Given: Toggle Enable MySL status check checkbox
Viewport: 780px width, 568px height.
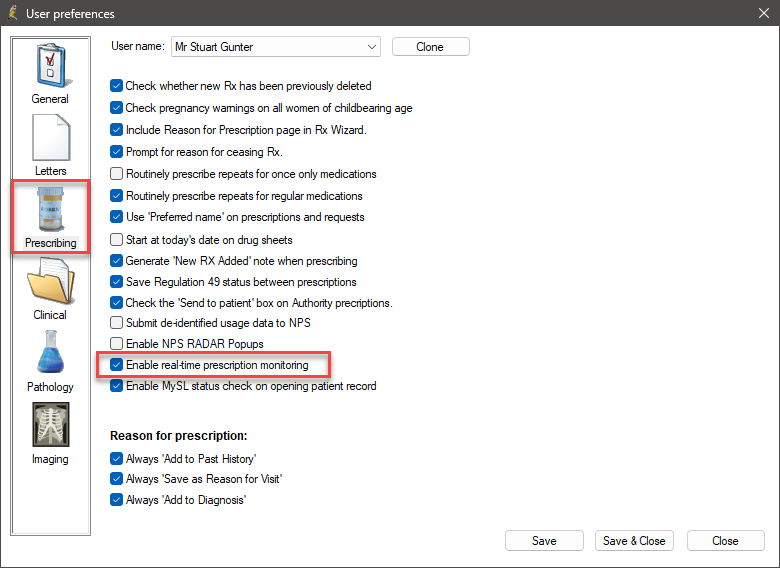Looking at the screenshot, I should coord(117,386).
